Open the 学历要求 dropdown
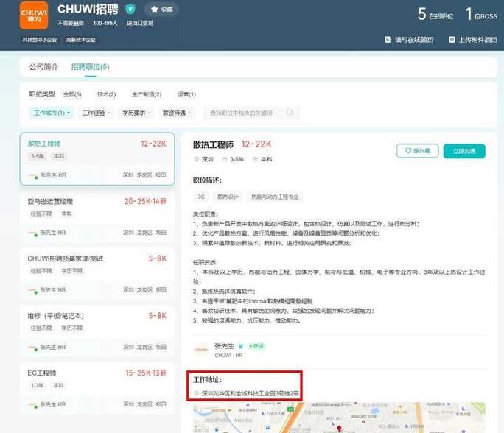The image size is (504, 433). pyautogui.click(x=136, y=113)
